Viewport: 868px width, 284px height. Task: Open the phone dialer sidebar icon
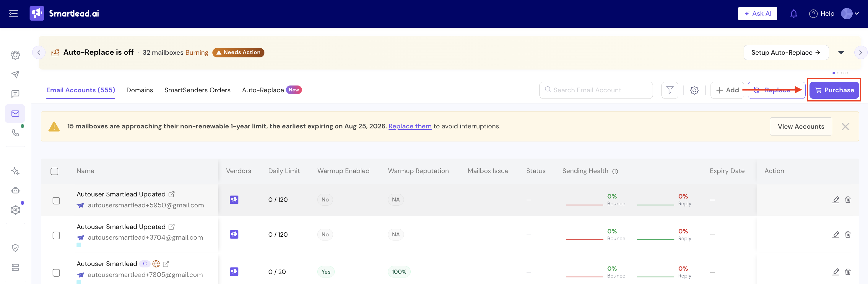click(x=15, y=133)
